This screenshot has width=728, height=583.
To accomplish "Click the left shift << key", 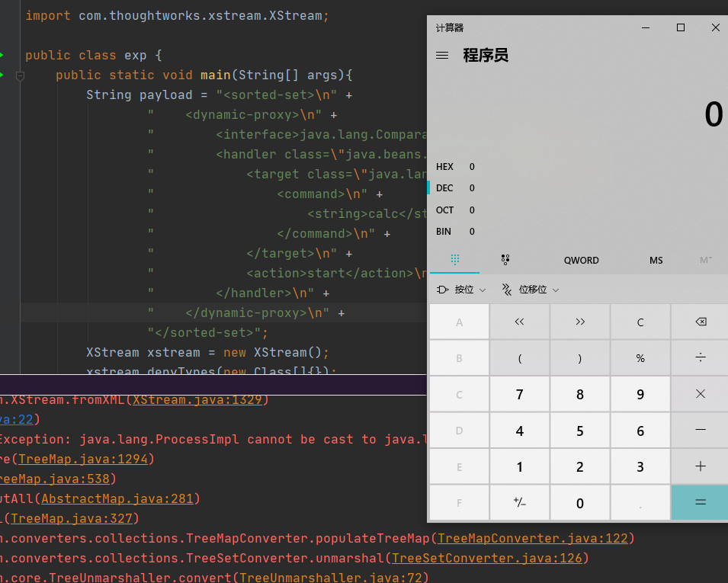I will (520, 322).
